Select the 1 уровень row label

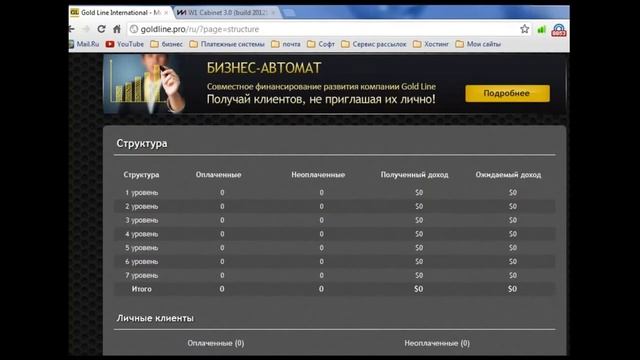[142, 193]
